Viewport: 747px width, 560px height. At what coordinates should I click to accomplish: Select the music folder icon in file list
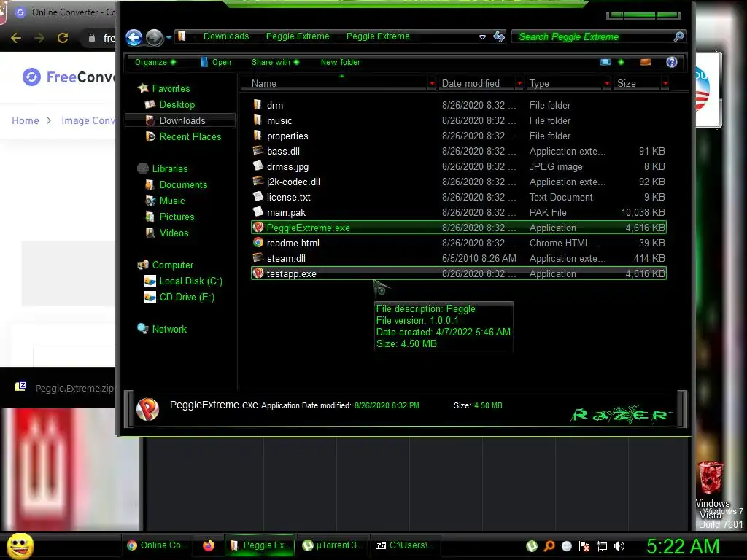coord(258,120)
